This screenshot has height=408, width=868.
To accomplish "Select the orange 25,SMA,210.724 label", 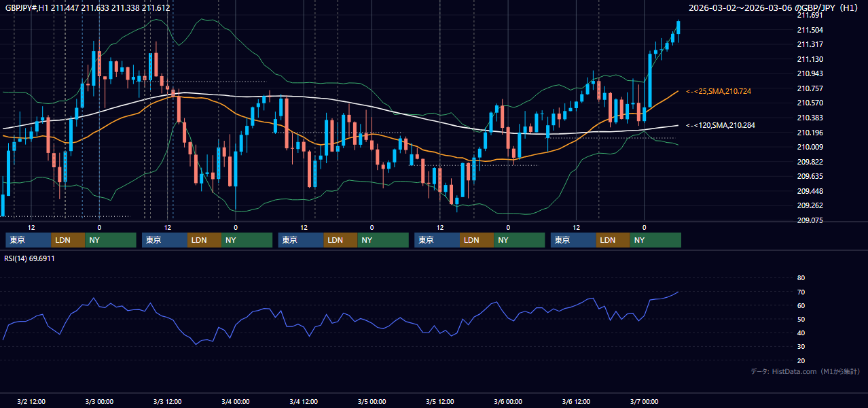I will click(719, 91).
